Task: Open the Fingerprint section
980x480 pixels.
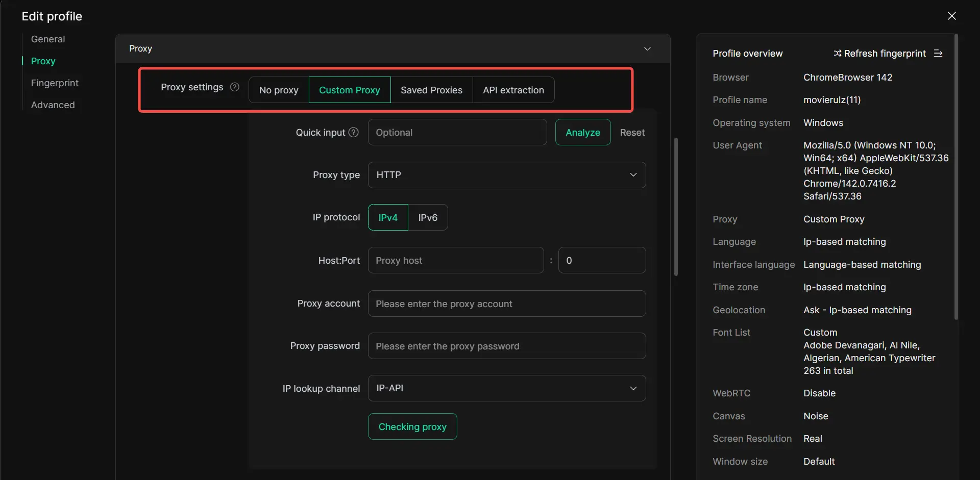Action: pos(55,83)
